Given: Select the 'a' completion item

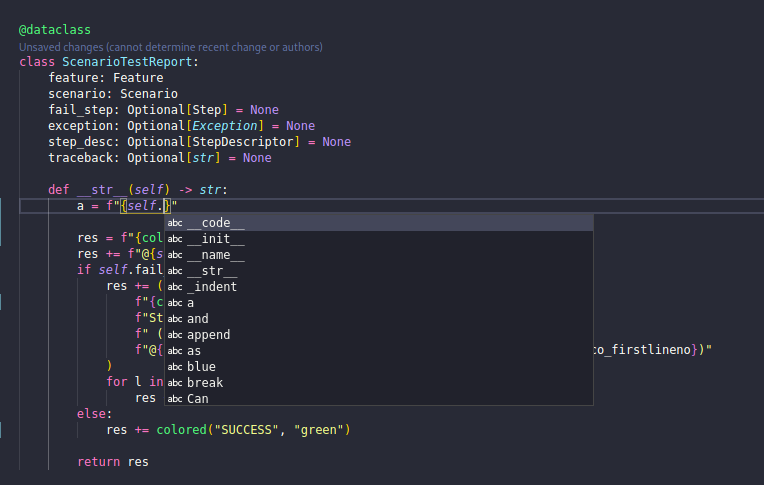Looking at the screenshot, I should pos(379,303).
